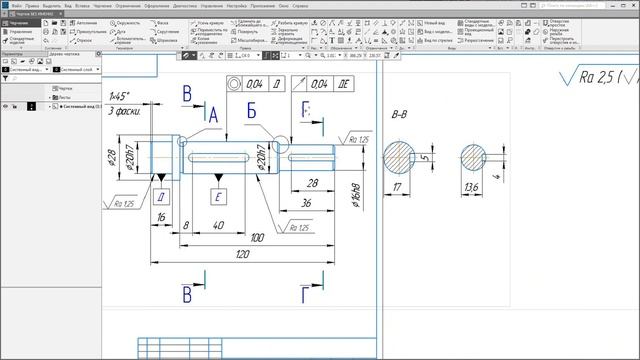The width and height of the screenshot is (640, 360).
Task: Select the Дуга arc tool
Action: [118, 32]
